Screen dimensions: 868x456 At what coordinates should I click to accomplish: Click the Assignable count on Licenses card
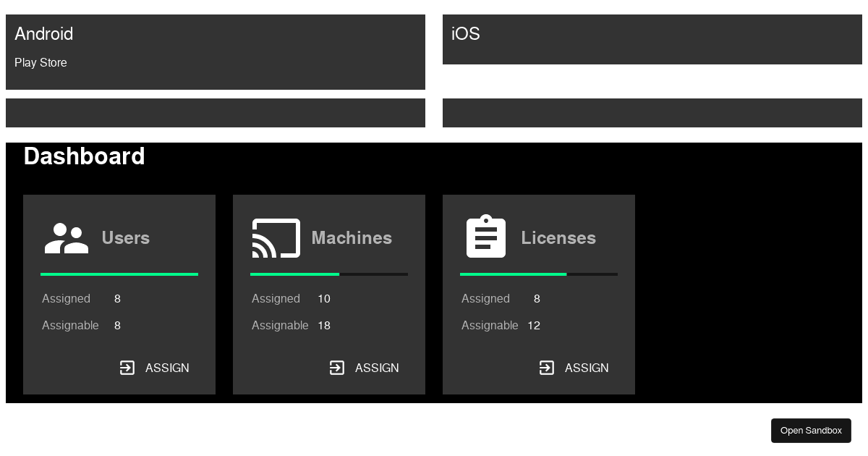coord(534,325)
